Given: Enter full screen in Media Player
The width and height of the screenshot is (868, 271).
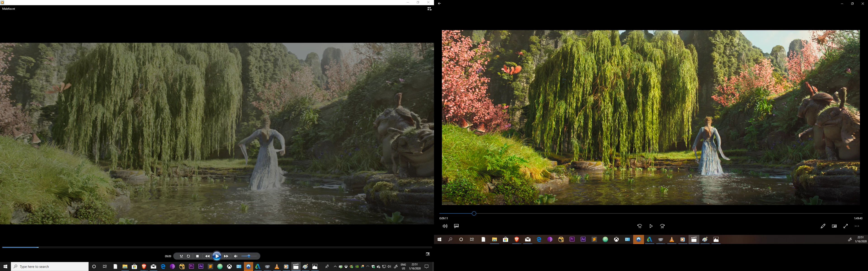Looking at the screenshot, I should coord(428,254).
